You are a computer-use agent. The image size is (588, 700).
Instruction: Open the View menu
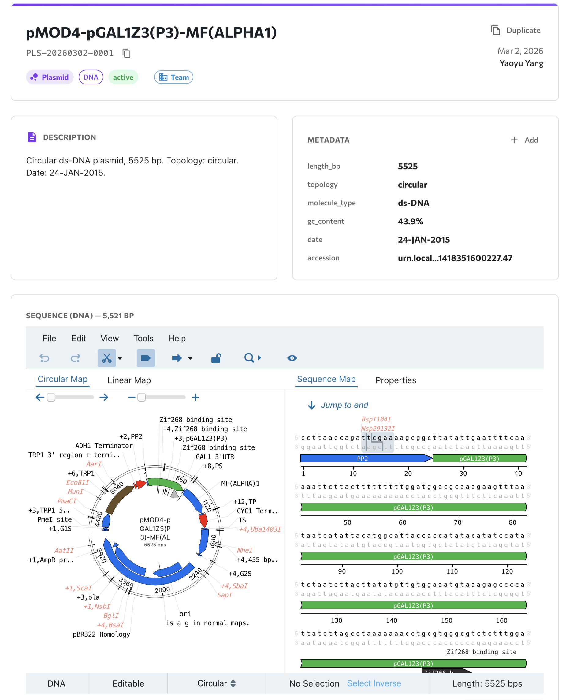pos(110,338)
